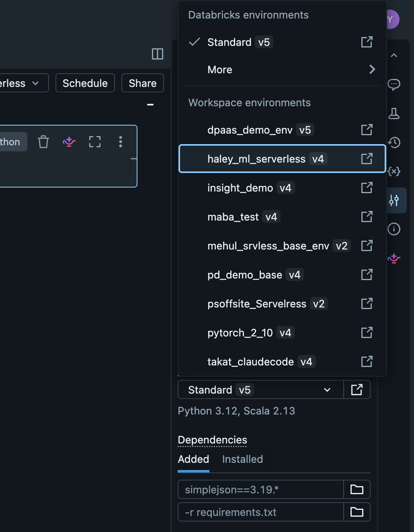
Task: Open cell kebab menu
Action: point(121,142)
